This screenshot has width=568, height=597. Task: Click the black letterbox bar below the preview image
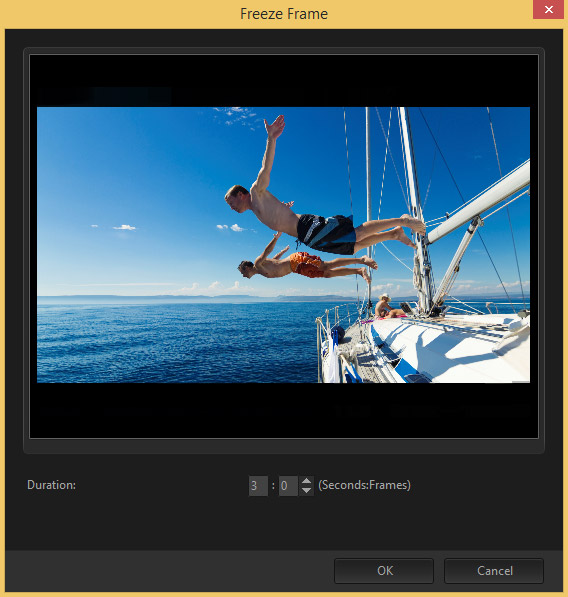tap(284, 410)
